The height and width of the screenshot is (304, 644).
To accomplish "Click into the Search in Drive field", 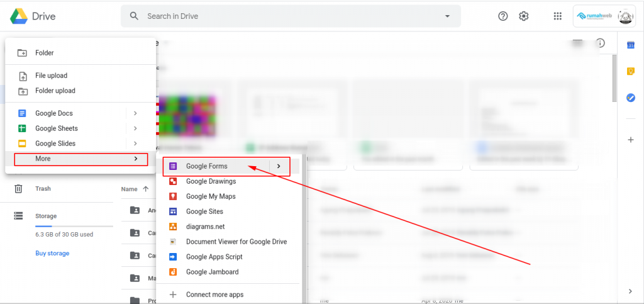I will point(291,16).
